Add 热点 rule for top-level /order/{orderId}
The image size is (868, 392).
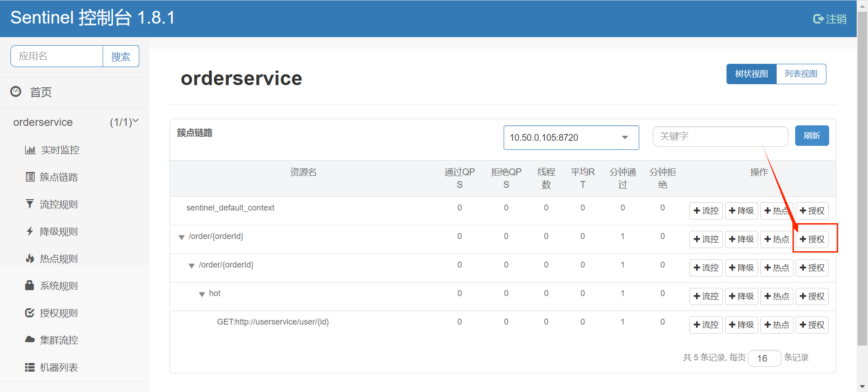(777, 239)
